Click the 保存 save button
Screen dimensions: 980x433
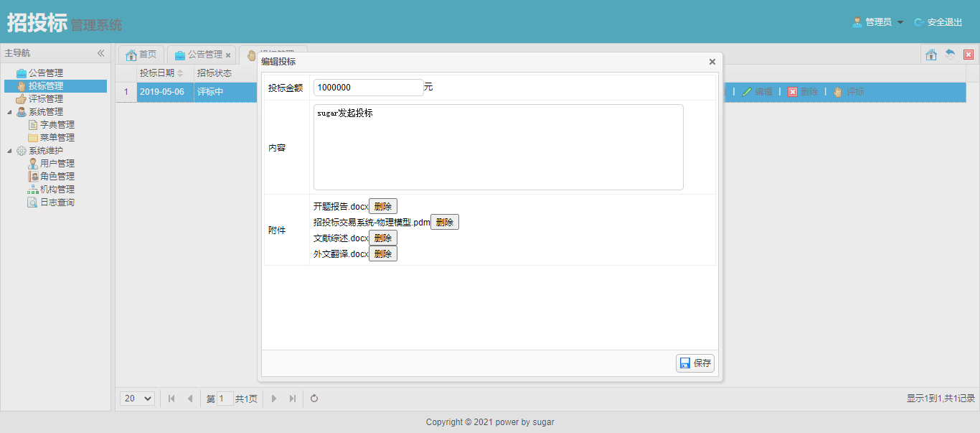[695, 363]
